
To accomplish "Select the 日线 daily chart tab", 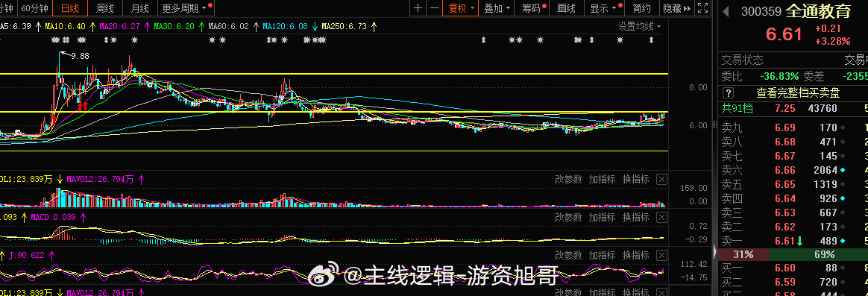I will pos(70,8).
